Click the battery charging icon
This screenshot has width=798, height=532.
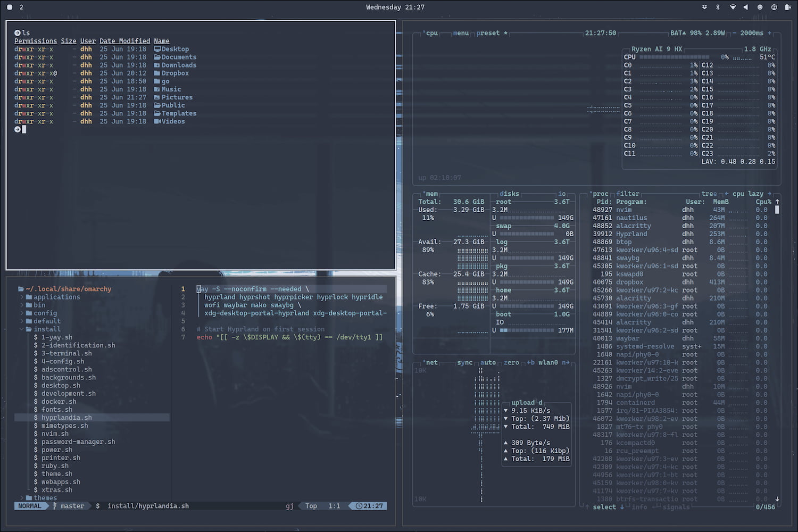(788, 7)
